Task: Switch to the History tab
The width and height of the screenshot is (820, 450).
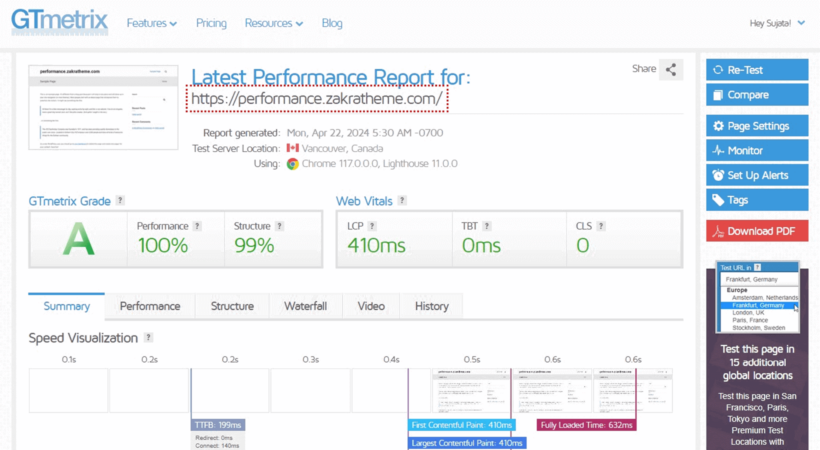Action: coord(431,306)
